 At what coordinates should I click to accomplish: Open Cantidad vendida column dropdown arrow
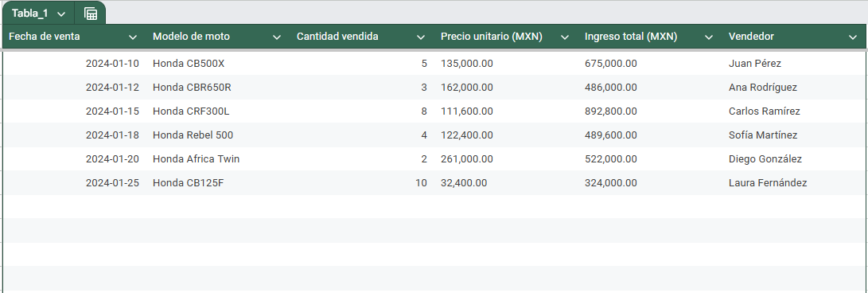coord(421,37)
